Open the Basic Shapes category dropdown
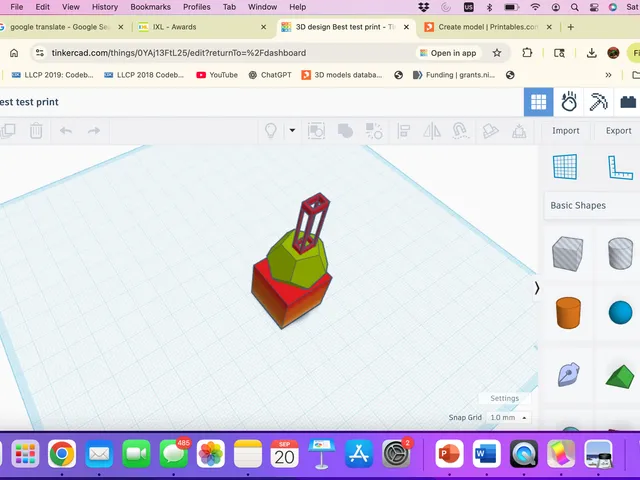 pyautogui.click(x=592, y=205)
